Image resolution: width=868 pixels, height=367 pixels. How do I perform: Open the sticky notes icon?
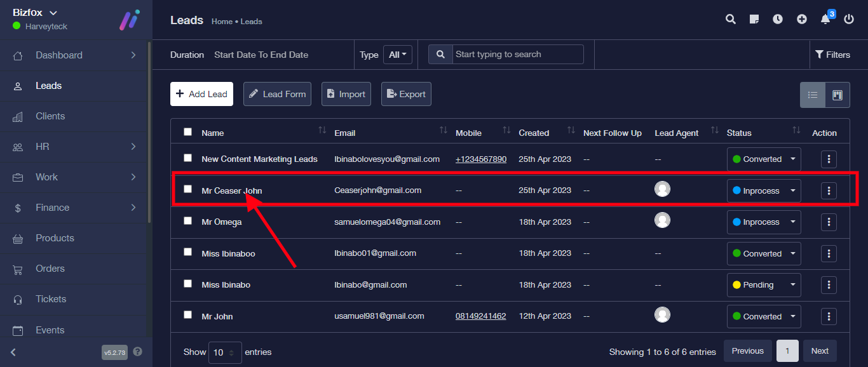[x=754, y=20]
